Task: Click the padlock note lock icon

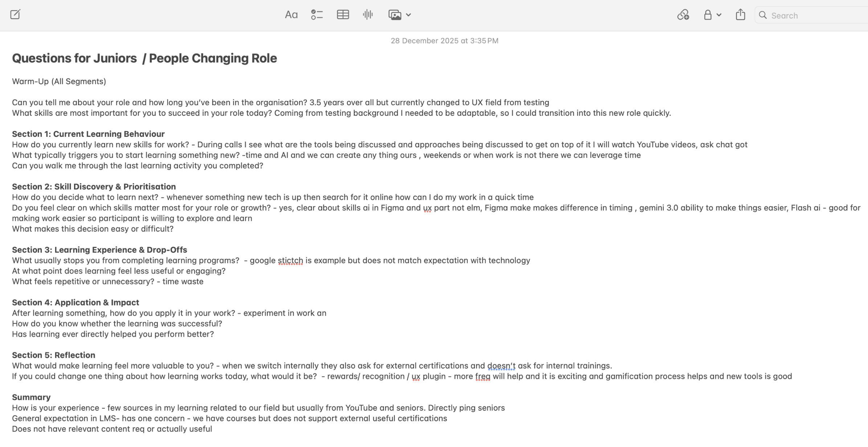Action: tap(708, 15)
